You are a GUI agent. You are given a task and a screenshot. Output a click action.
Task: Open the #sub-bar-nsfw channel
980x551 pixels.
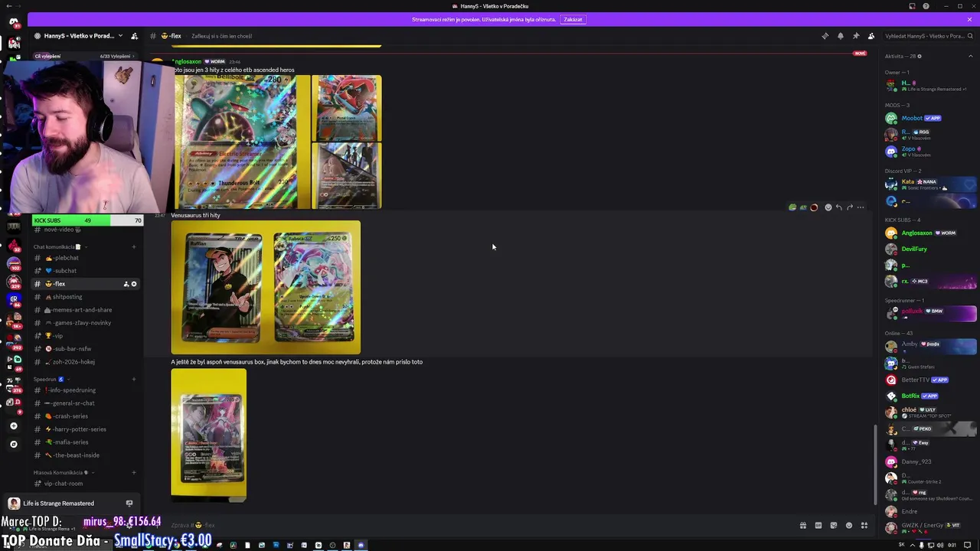[x=86, y=349]
